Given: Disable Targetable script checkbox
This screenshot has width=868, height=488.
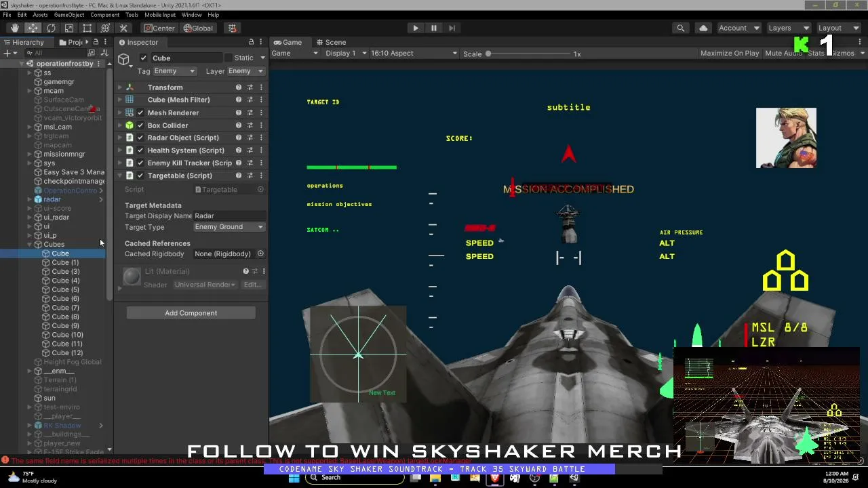Looking at the screenshot, I should coord(140,176).
